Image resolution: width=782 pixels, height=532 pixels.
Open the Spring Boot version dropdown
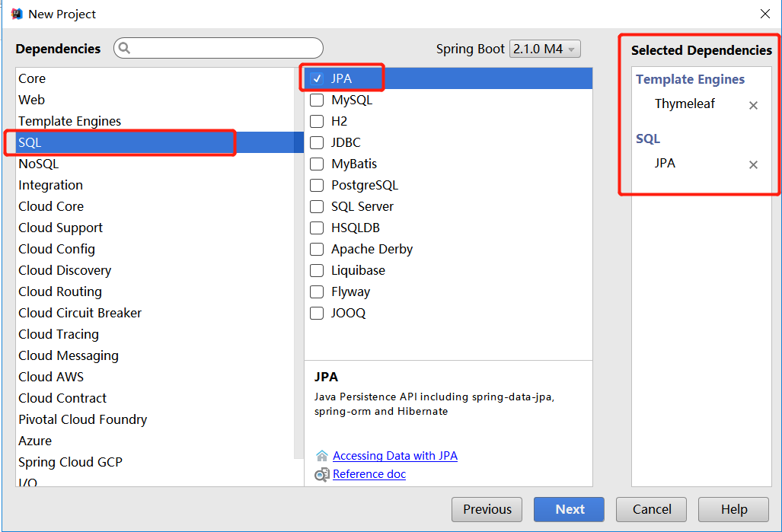pyautogui.click(x=544, y=49)
